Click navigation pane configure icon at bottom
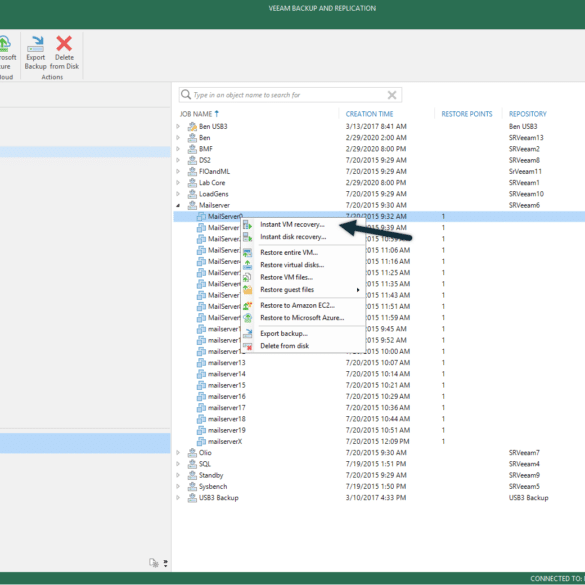Viewport: 585px width, 585px height. tap(153, 563)
